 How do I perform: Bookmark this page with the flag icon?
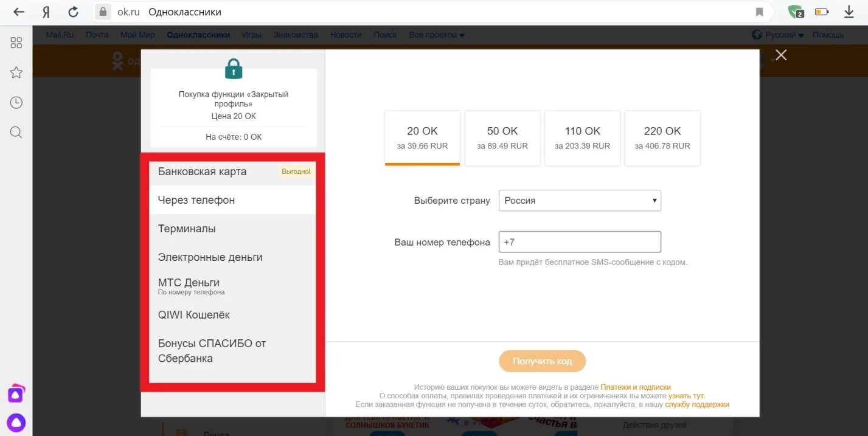pyautogui.click(x=759, y=12)
